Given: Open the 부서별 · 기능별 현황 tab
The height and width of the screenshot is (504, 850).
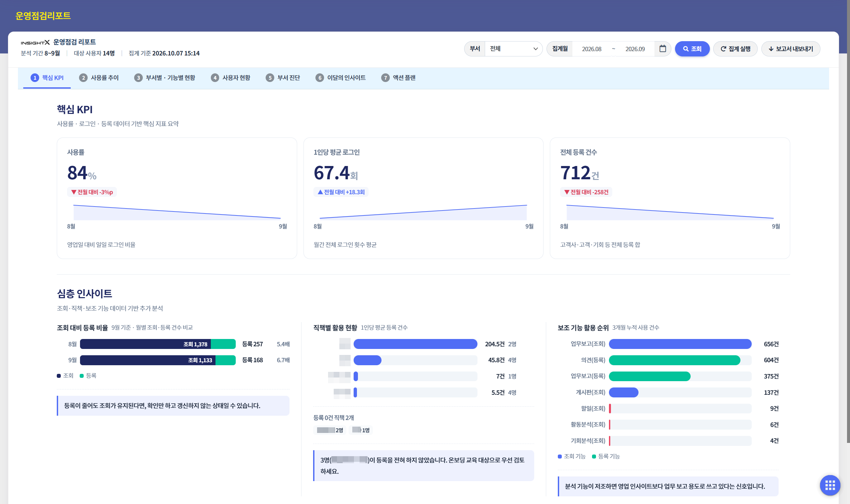Looking at the screenshot, I should (164, 78).
